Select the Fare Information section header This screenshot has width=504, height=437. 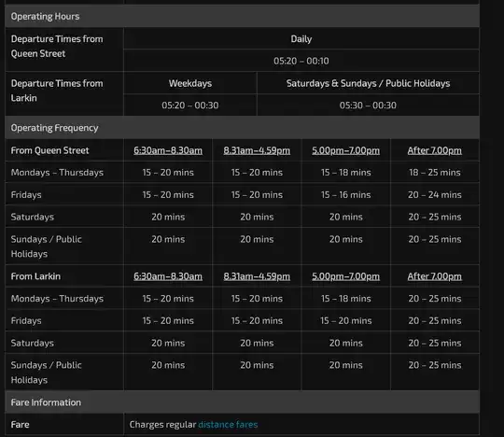click(x=243, y=402)
